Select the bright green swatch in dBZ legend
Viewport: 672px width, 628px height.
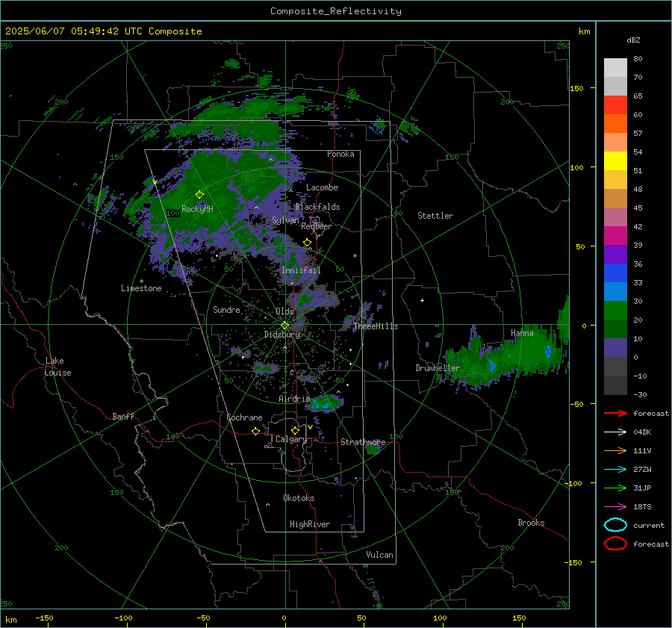click(x=615, y=310)
